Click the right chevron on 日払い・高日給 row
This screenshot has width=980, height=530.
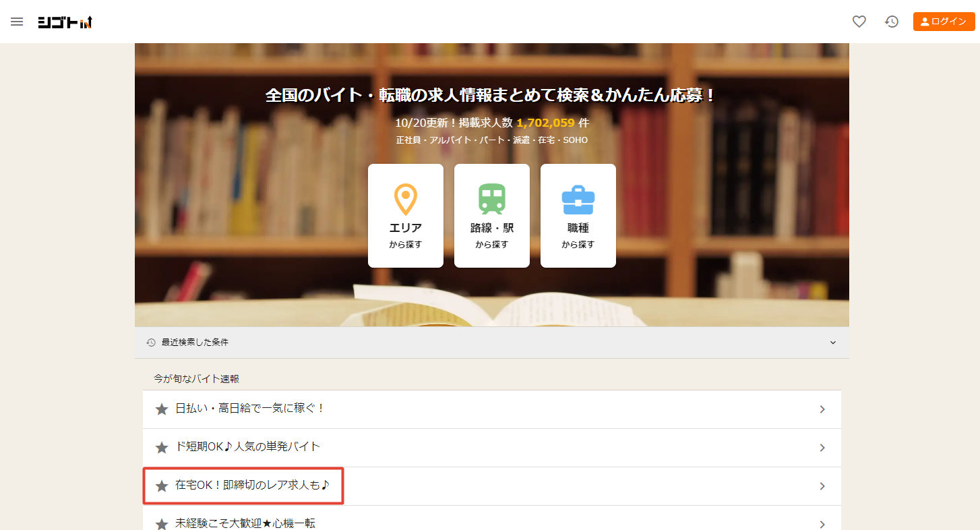click(822, 409)
